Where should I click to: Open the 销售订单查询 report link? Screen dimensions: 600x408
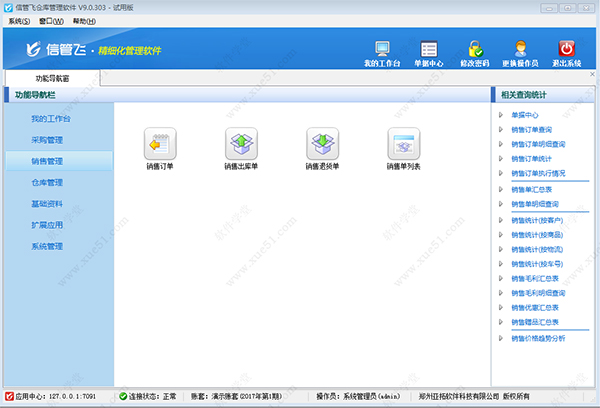(x=538, y=129)
